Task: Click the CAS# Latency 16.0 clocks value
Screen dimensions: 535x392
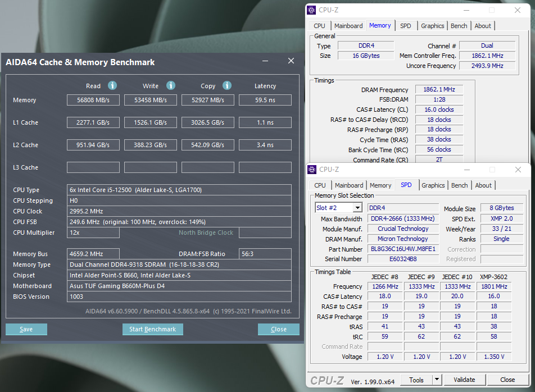Action: (x=439, y=110)
